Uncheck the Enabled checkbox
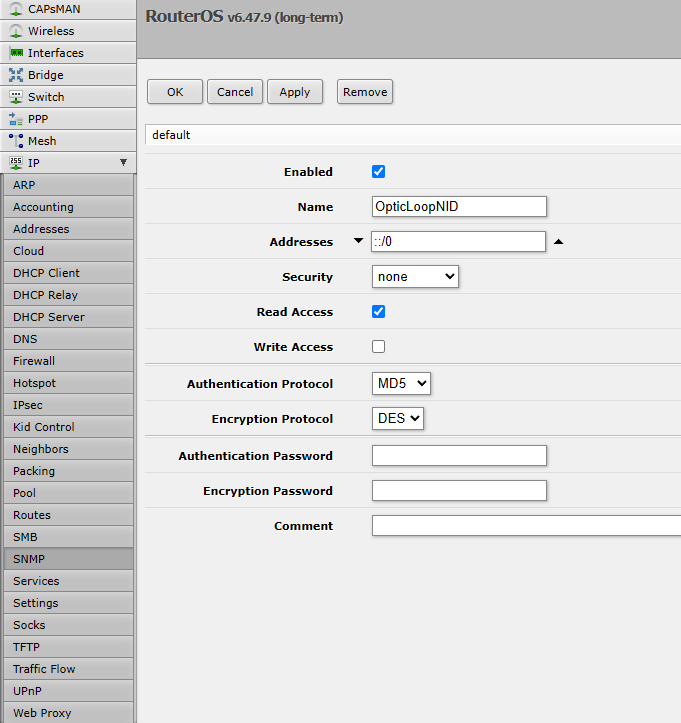The width and height of the screenshot is (681, 723). [378, 172]
